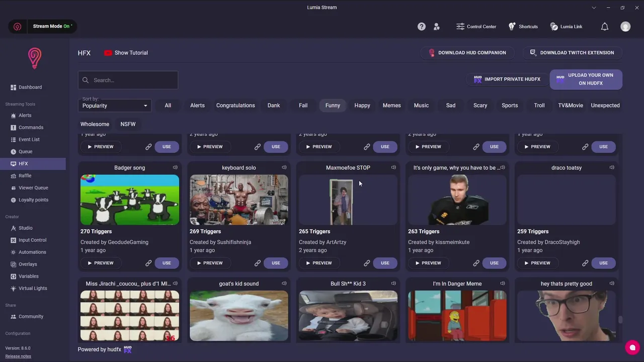The width and height of the screenshot is (644, 362).
Task: Click Upload Your Own on HUDFX
Action: pos(586,79)
